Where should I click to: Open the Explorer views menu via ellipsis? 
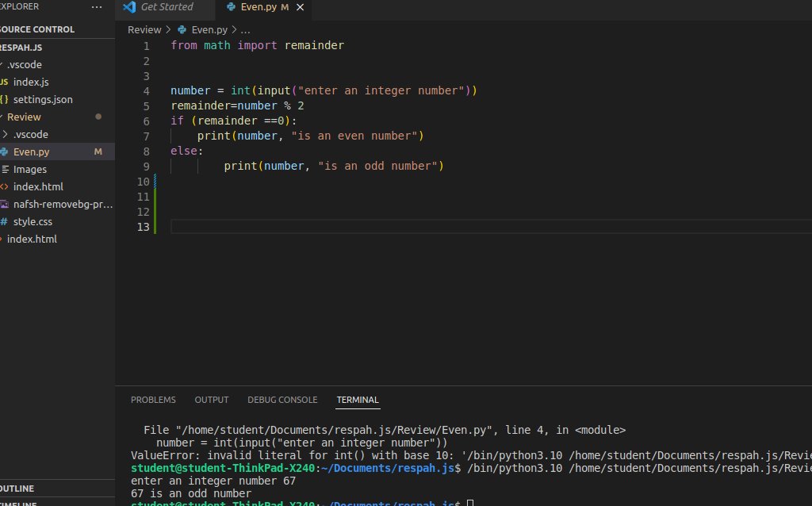pyautogui.click(x=97, y=6)
